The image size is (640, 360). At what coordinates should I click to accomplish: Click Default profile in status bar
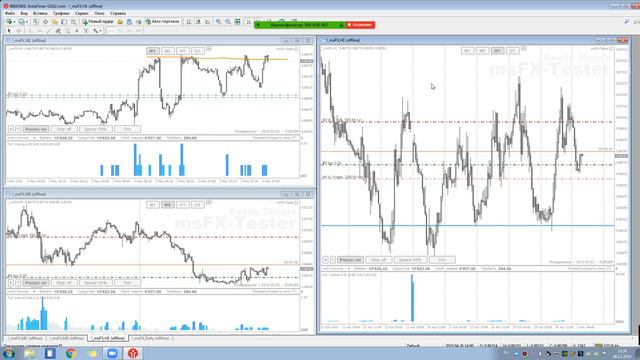413,345
